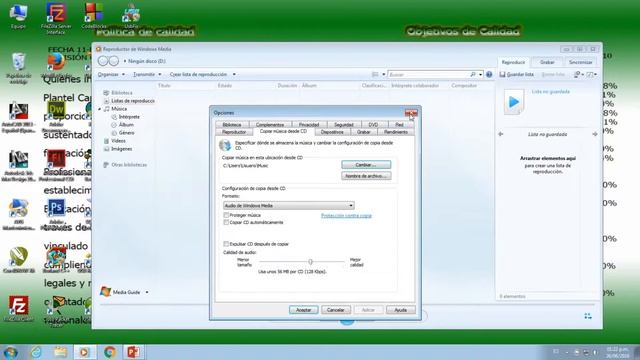This screenshot has width=640, height=360.
Task: Enable Copiar CD automáticamente
Action: (226, 222)
